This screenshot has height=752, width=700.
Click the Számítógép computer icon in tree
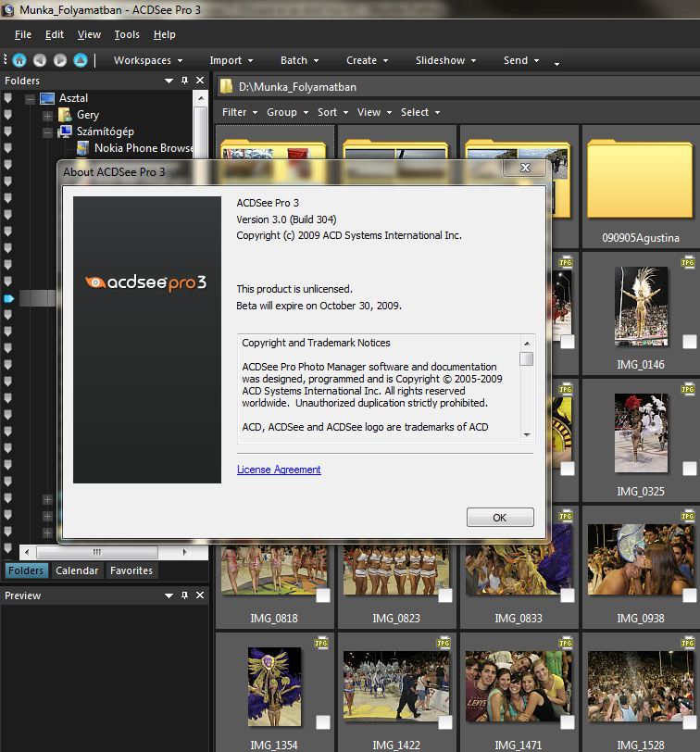(65, 132)
